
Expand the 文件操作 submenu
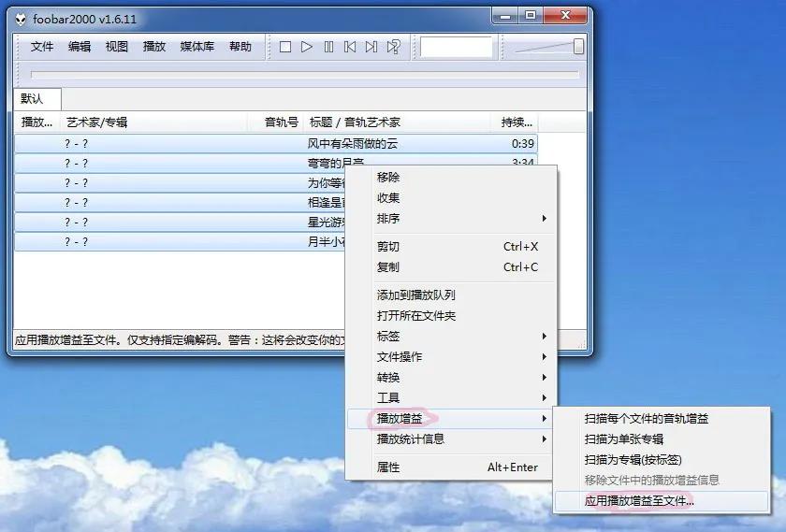[451, 356]
